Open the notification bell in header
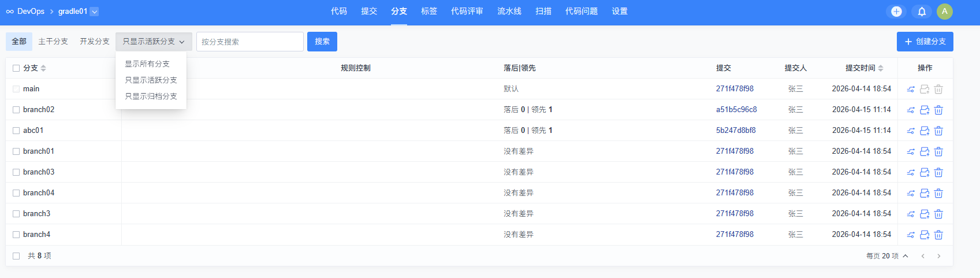Screen dimensions: 980x278 pyautogui.click(x=922, y=12)
